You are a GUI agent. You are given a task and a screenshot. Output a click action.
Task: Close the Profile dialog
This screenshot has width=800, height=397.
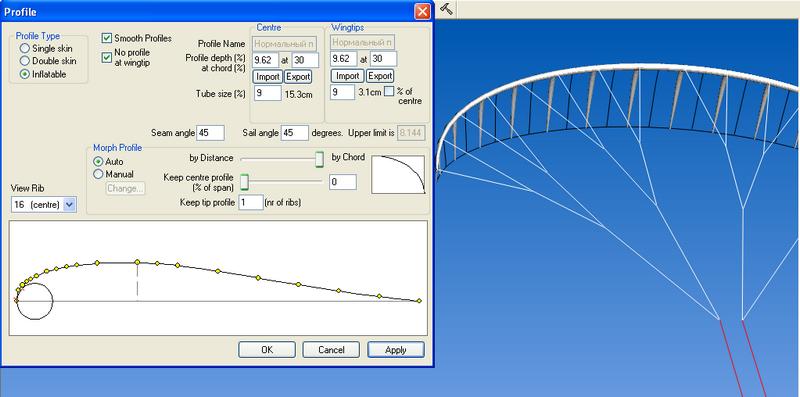(422, 11)
